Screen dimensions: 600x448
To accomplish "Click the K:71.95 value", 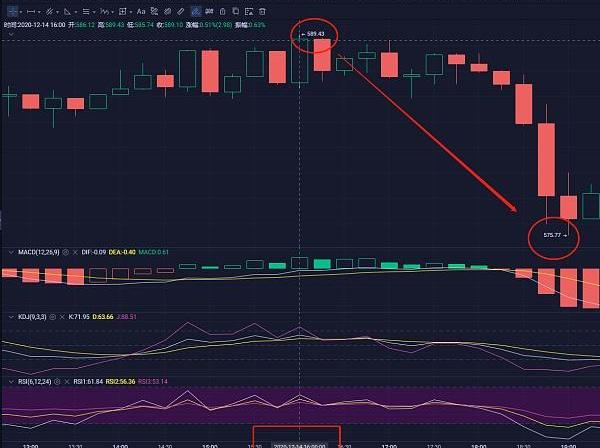I will [79, 317].
